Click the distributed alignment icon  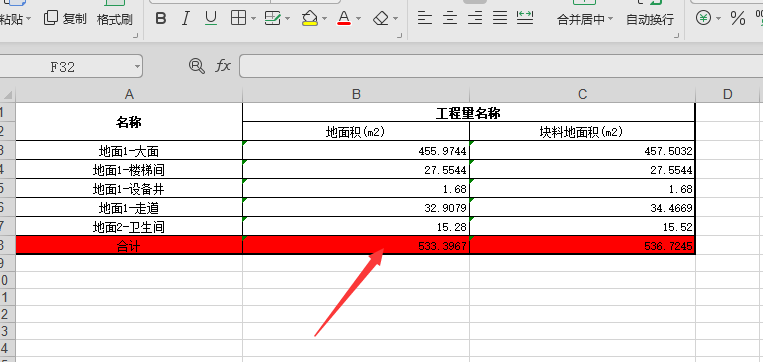click(x=525, y=18)
